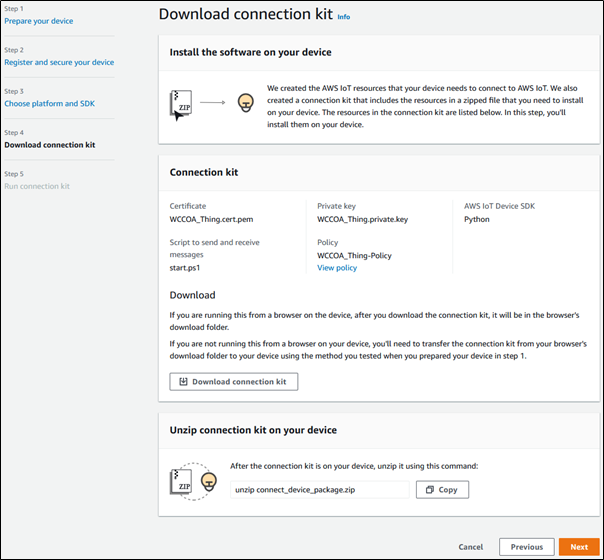Navigate to Step 3 Choose platform and SDK

tap(52, 104)
